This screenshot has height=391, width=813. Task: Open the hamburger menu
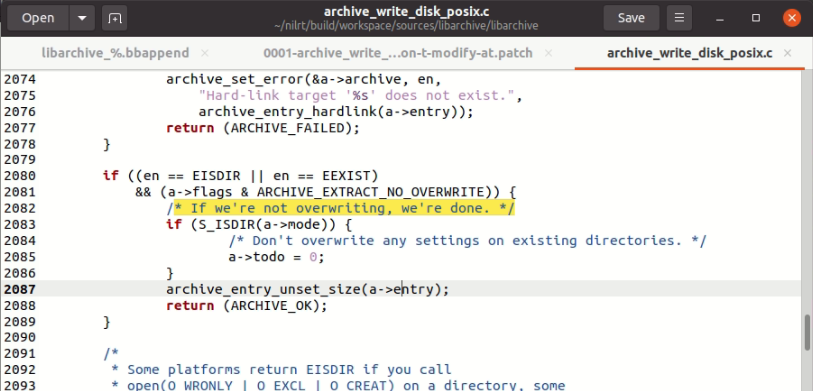point(679,18)
